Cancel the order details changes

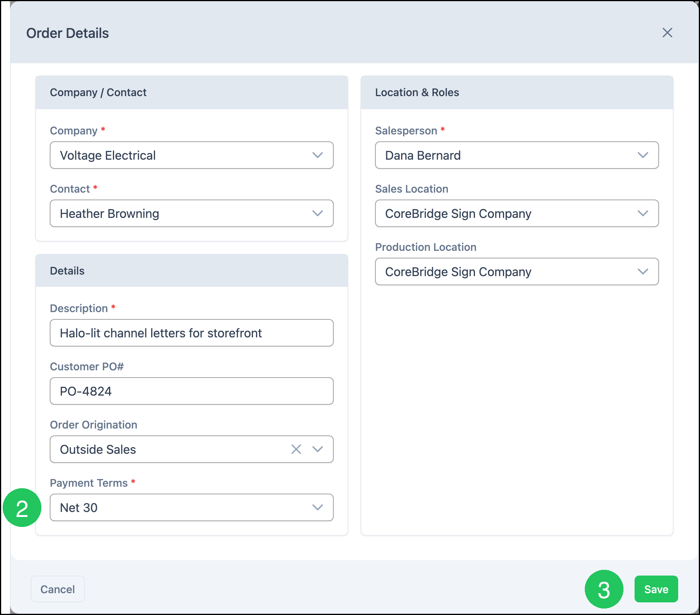coord(58,589)
